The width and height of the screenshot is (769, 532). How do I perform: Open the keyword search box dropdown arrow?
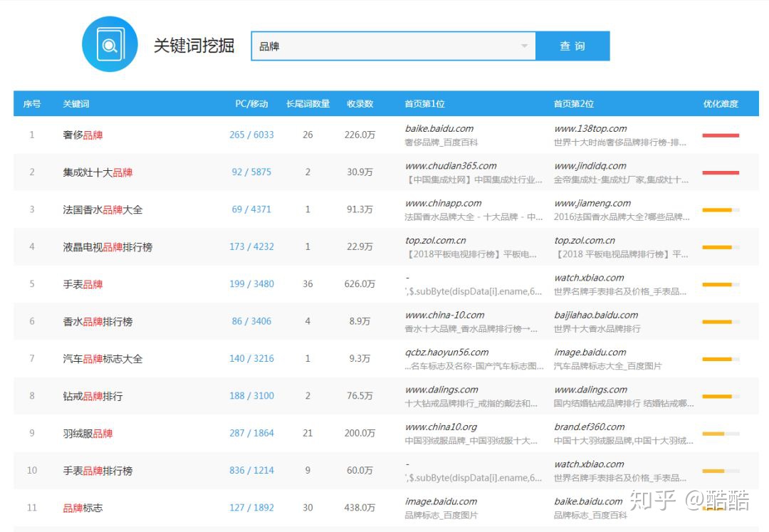[524, 46]
